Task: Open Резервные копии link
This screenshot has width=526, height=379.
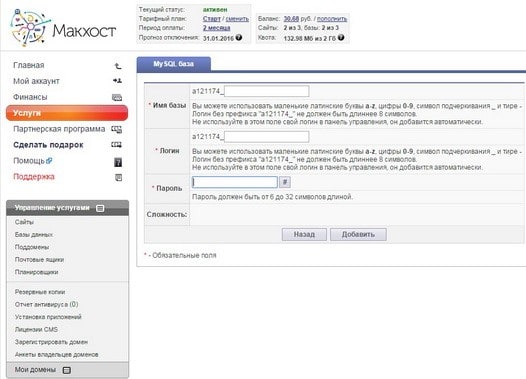Action: pos(40,292)
